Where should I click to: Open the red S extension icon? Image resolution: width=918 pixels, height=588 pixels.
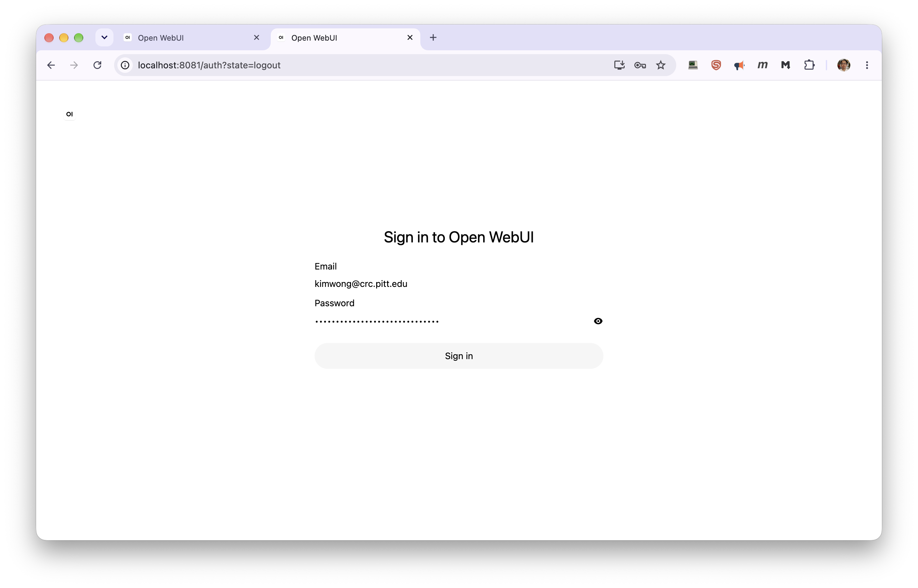point(716,65)
